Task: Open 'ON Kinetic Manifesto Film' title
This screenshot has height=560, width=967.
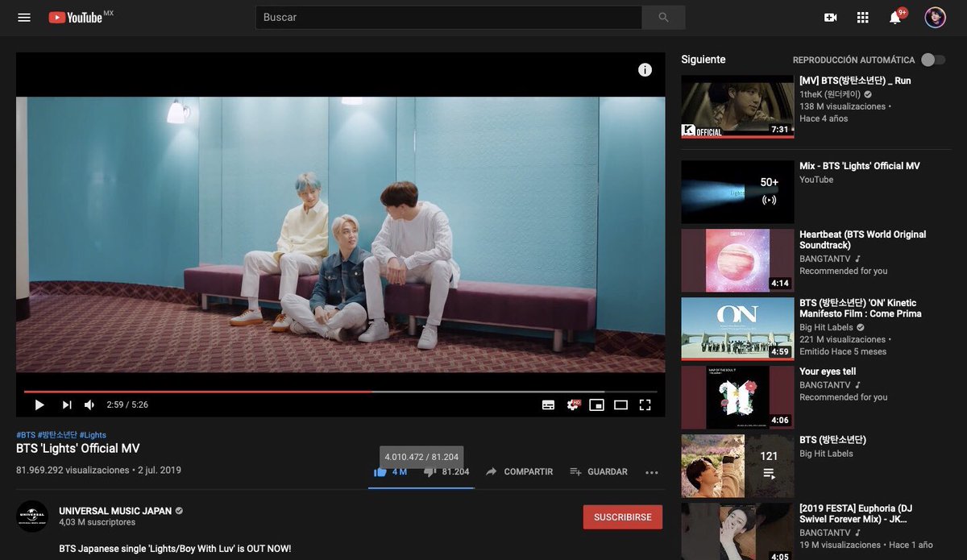Action: pyautogui.click(x=861, y=308)
